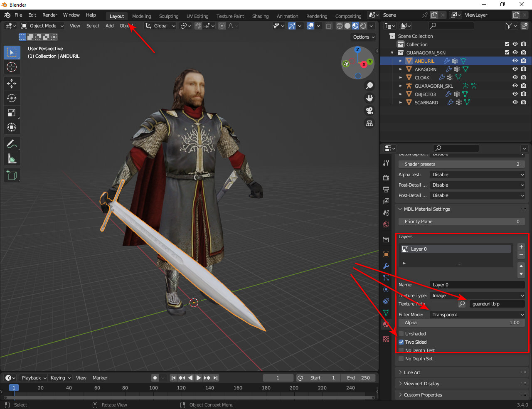The image size is (532, 409).
Task: Click the Add Cube tool
Action: tap(12, 175)
